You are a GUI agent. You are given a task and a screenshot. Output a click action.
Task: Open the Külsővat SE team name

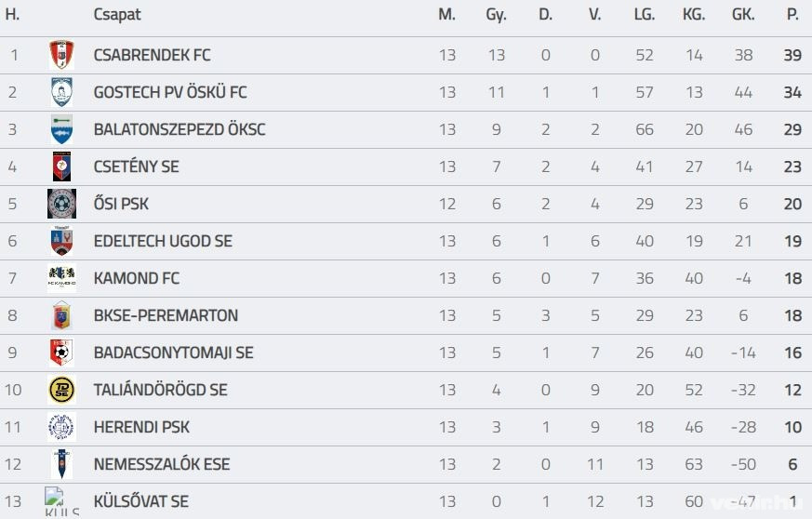pos(141,501)
